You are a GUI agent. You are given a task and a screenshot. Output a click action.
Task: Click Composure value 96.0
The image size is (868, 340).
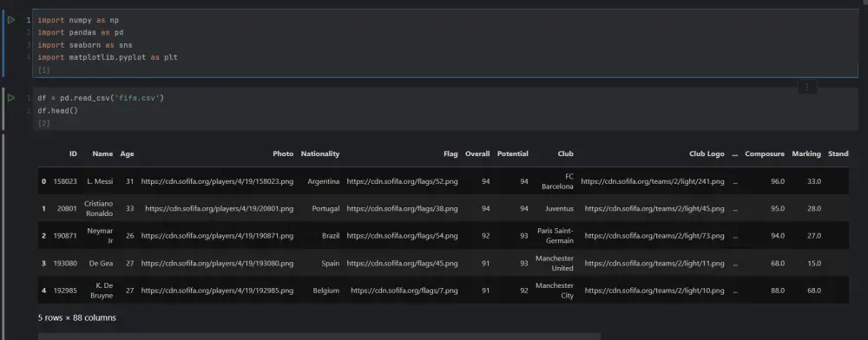click(777, 181)
